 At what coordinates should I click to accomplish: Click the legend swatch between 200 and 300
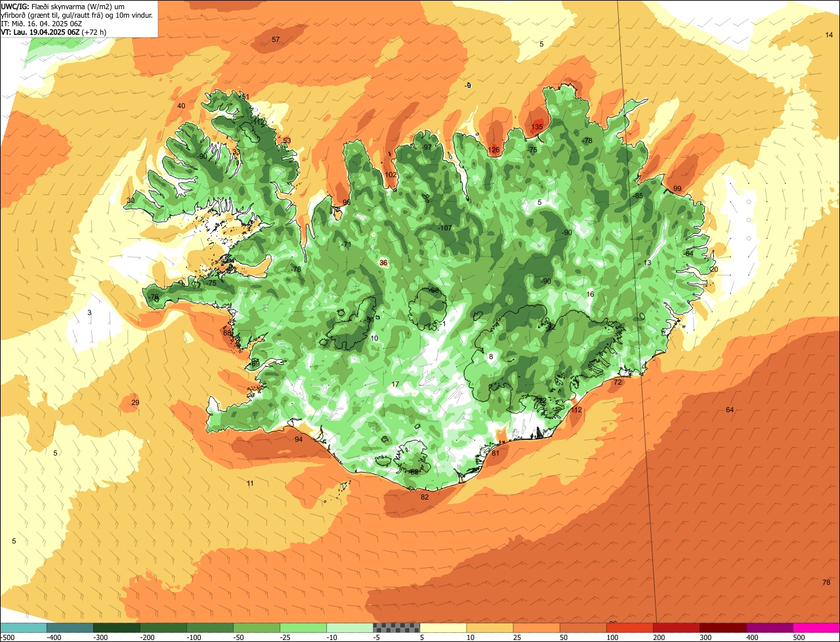(x=676, y=628)
